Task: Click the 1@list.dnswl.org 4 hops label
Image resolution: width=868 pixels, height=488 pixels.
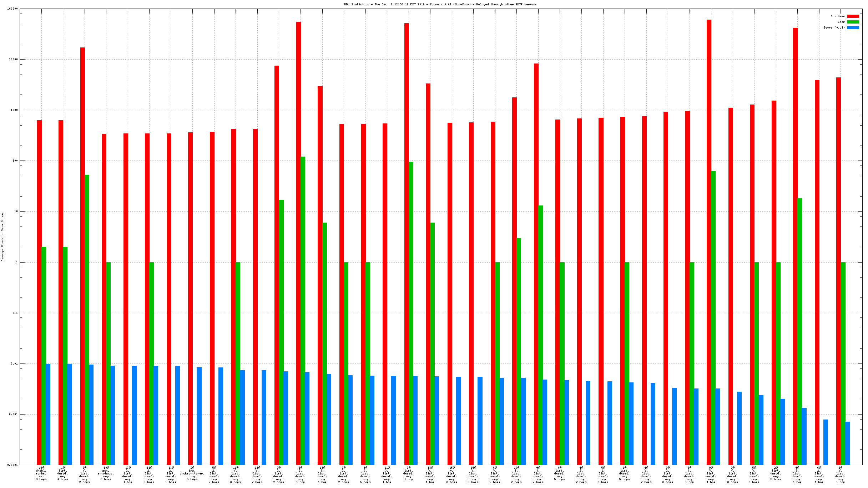Action: point(63,473)
